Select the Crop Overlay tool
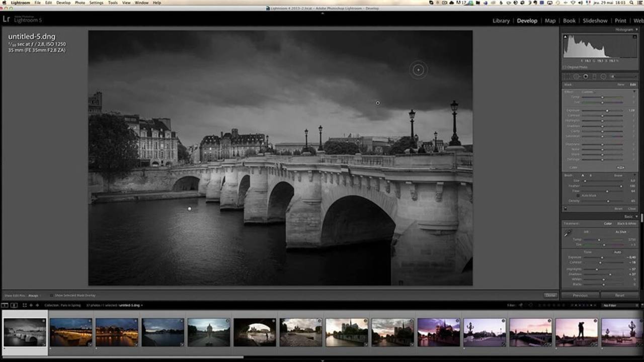The image size is (644, 362). click(x=567, y=76)
